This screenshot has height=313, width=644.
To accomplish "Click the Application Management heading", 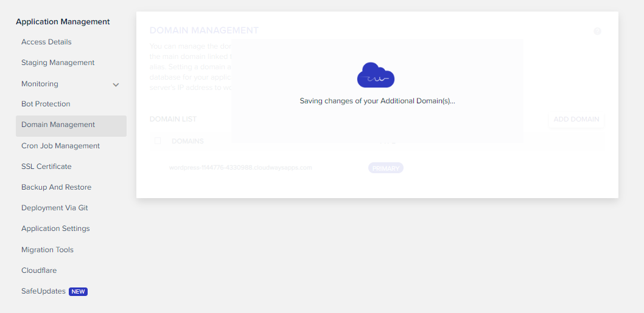I will click(x=63, y=22).
